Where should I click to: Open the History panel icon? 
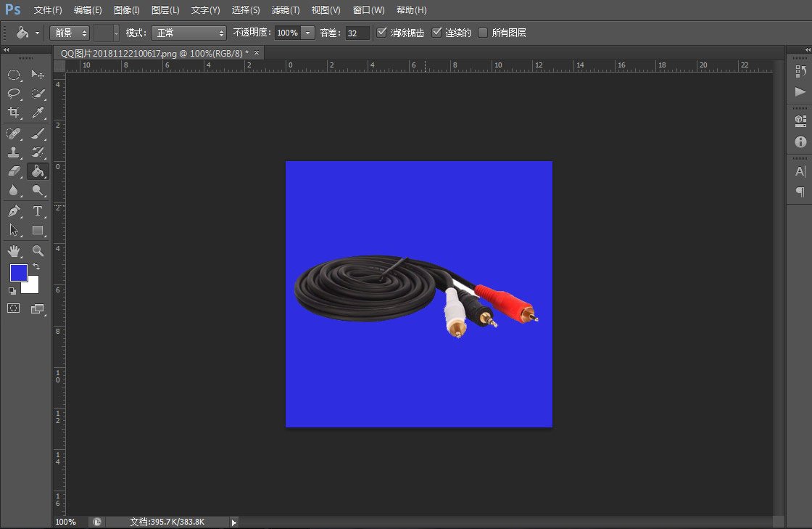[x=800, y=71]
